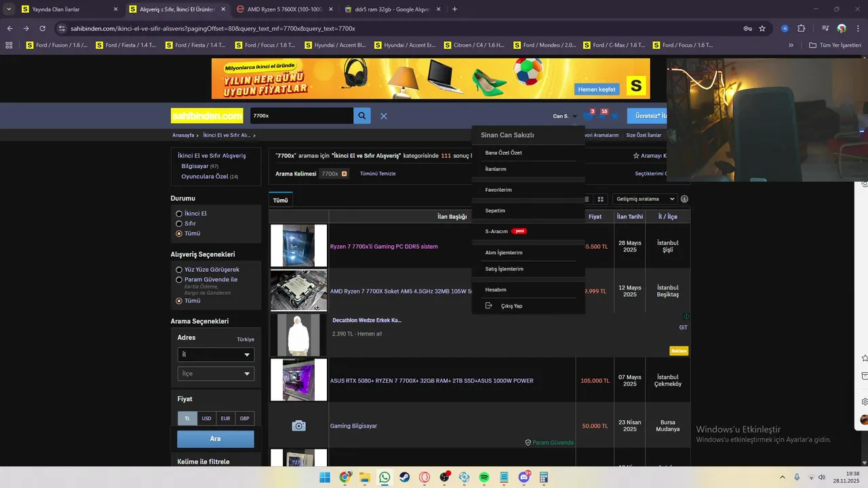Click Tümünü Temizle link

(x=378, y=174)
